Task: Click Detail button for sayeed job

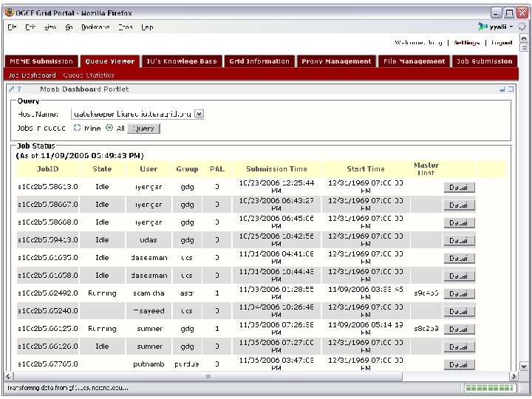Action: 459,312
